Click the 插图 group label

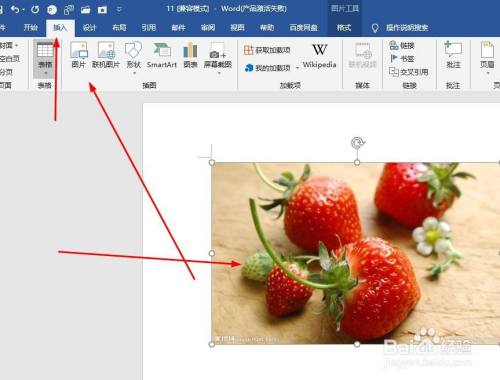[x=149, y=85]
